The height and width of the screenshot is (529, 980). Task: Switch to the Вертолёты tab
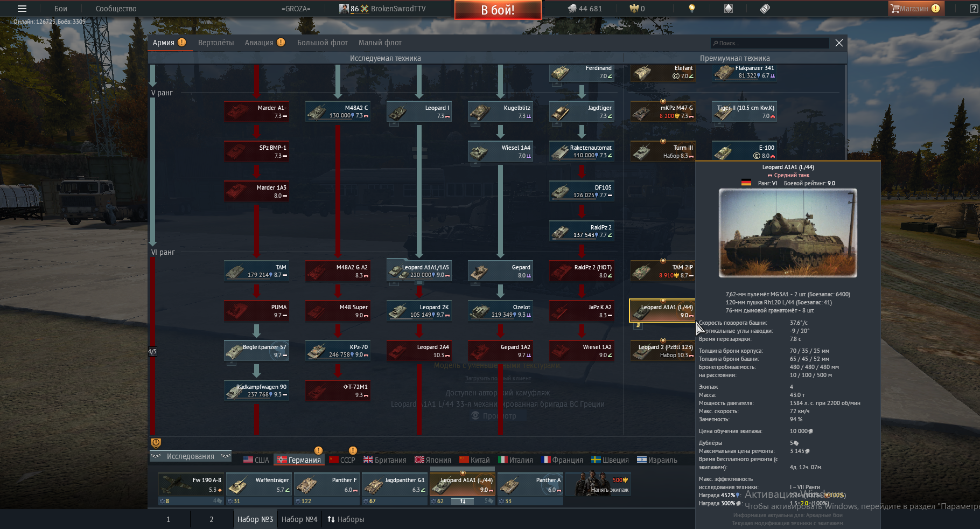click(216, 43)
